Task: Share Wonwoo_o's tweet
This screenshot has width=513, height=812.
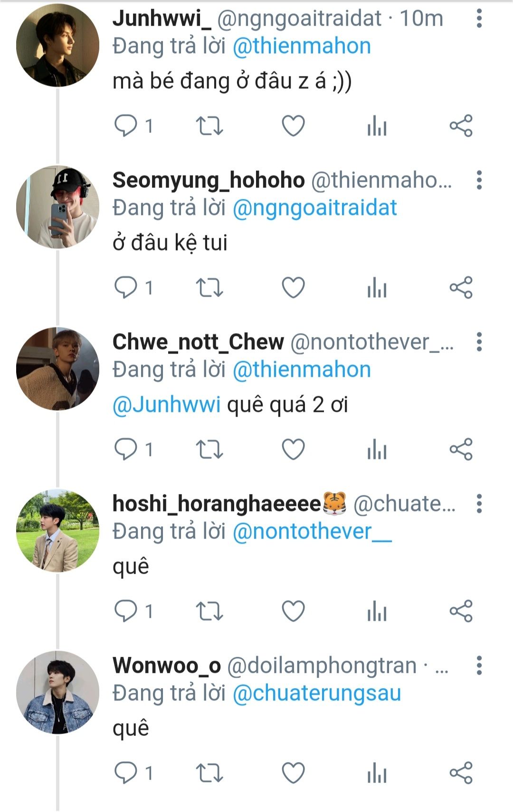Action: tap(461, 773)
